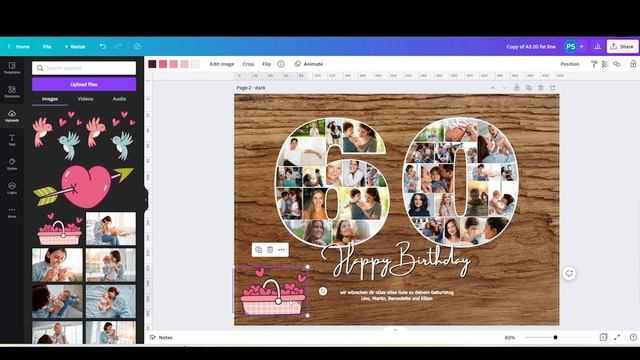Open the help question mark icon
This screenshot has height=360, width=640.
tap(633, 337)
